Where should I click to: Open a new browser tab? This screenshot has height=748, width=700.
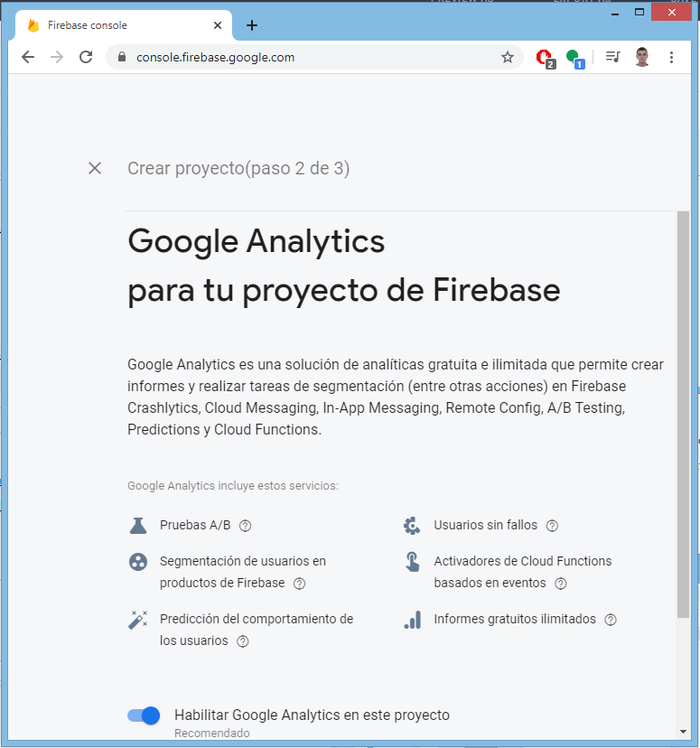[251, 25]
